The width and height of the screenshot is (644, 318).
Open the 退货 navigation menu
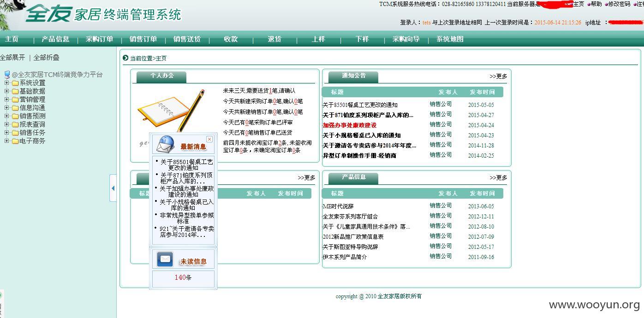274,39
